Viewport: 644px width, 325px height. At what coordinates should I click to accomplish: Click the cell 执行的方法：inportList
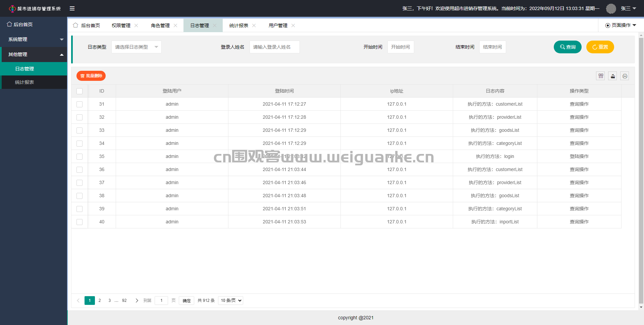pos(495,222)
